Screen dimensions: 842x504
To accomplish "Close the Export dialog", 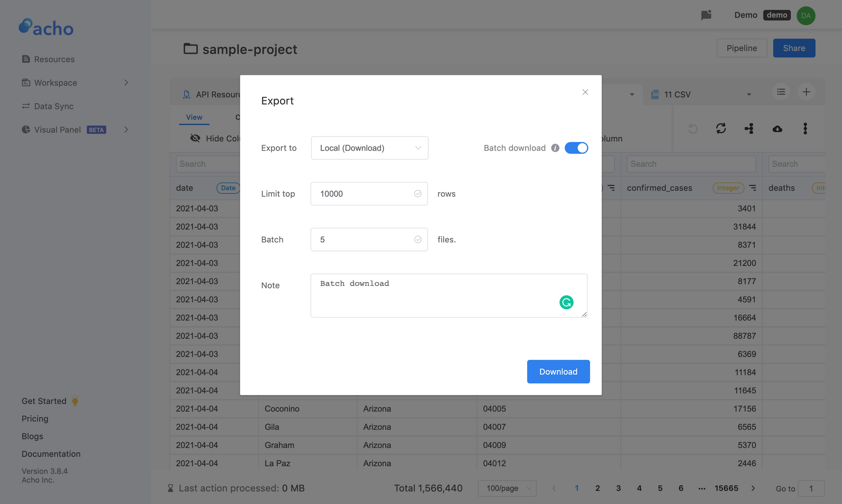I will coord(585,92).
